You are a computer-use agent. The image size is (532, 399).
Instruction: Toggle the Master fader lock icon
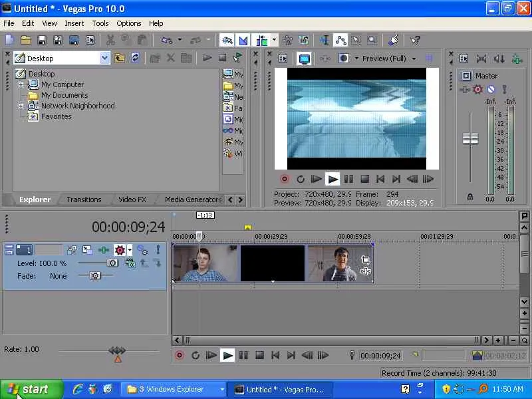470,197
